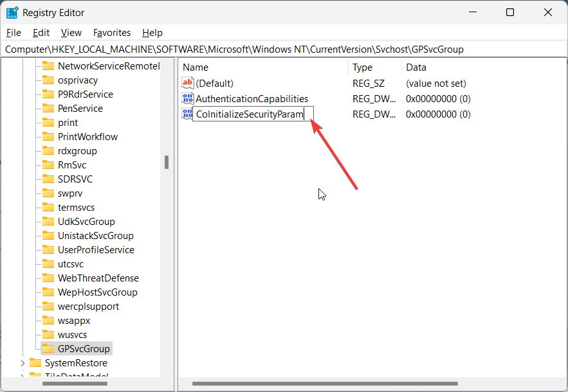This screenshot has width=568, height=392.
Task: Click the P9RdrService folder icon
Action: 48,94
